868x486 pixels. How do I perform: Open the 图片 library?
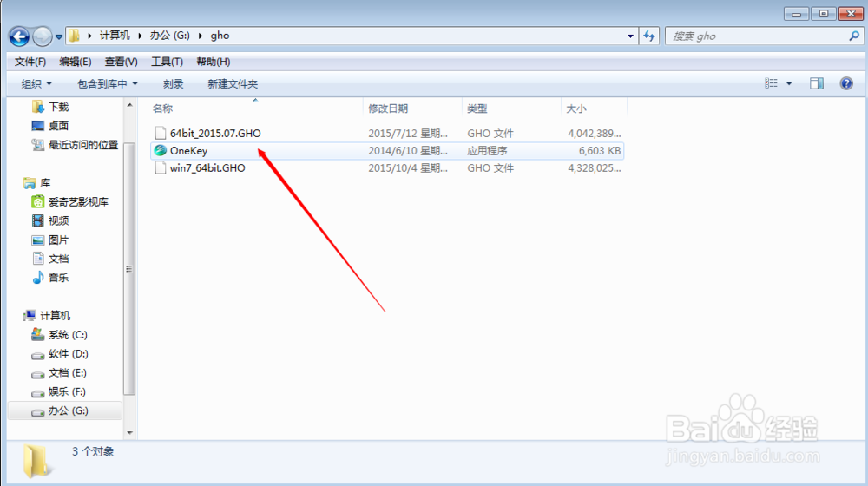coord(59,240)
